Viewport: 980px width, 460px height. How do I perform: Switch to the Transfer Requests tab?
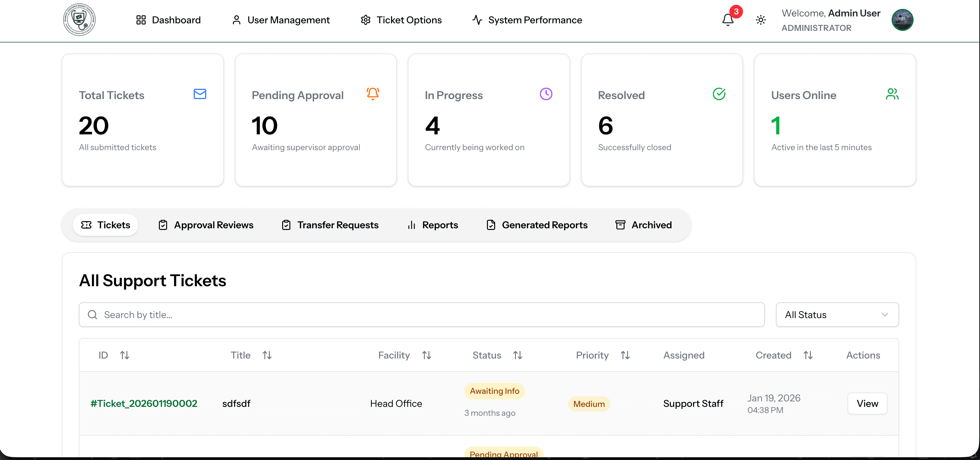[x=330, y=225]
